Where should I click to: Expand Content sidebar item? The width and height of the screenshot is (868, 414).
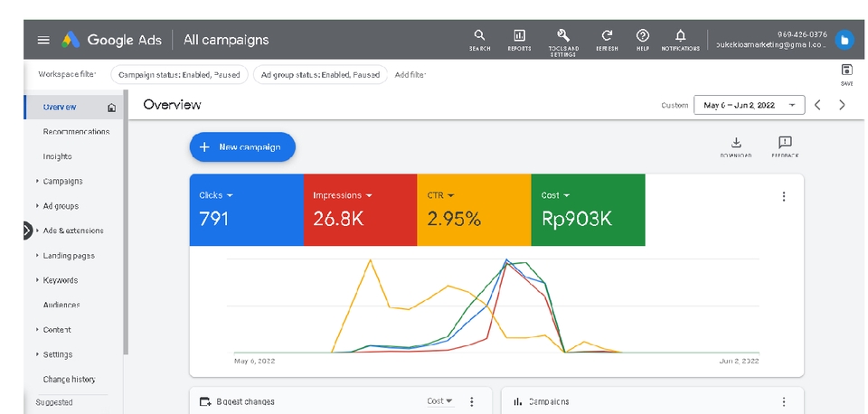[x=37, y=330]
